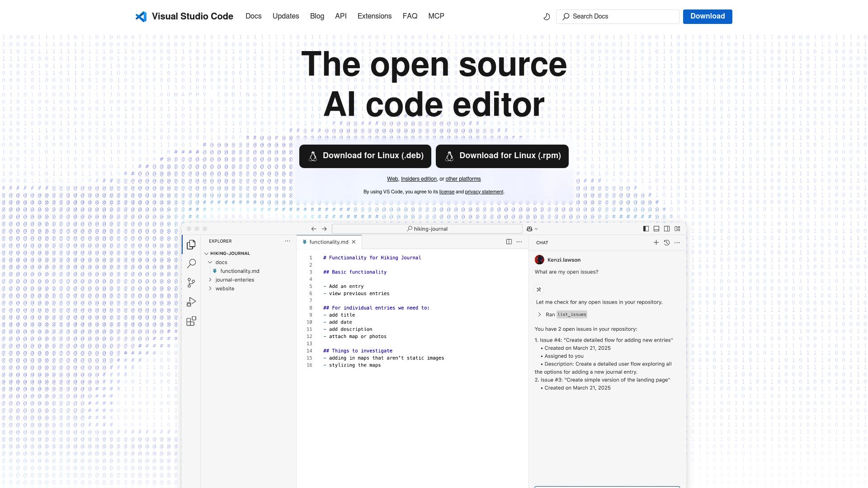Click Download for Linux (.deb)
This screenshot has width=868, height=488.
tap(365, 156)
